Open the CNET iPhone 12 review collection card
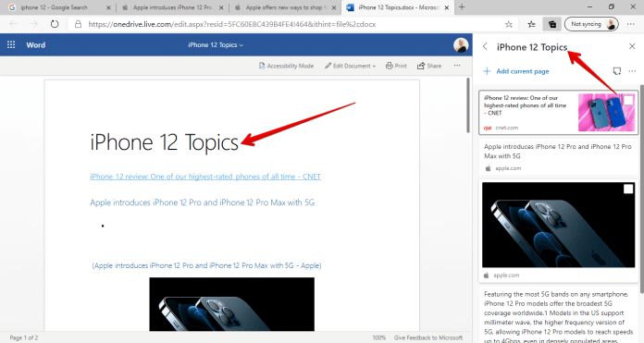The height and width of the screenshot is (343, 644). point(559,113)
